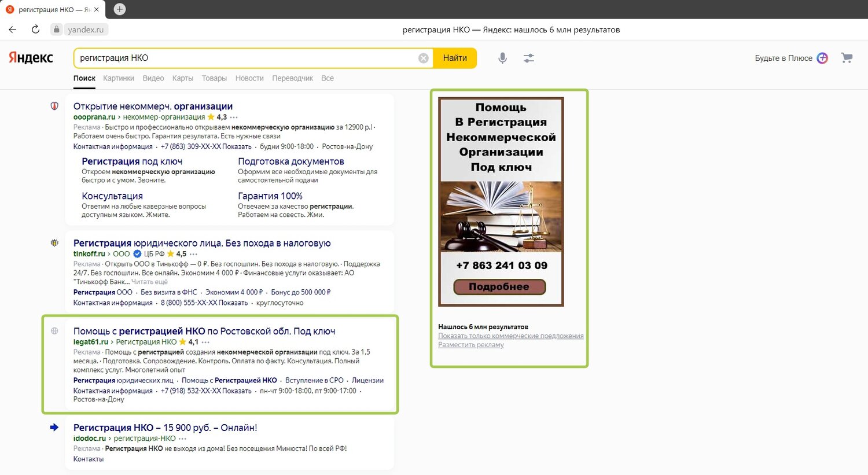Open Бонус до 500 000 ₽ sitelink
The width and height of the screenshot is (868, 475).
[301, 292]
